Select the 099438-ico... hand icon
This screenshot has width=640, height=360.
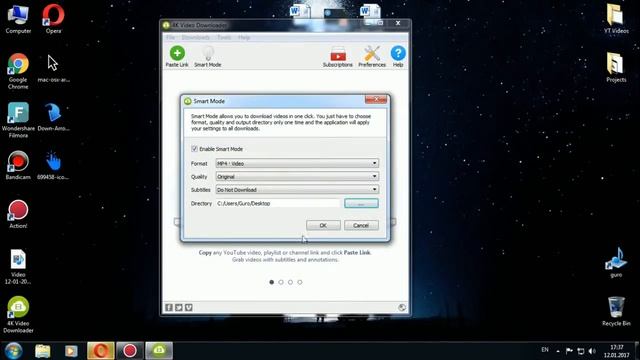coord(53,165)
